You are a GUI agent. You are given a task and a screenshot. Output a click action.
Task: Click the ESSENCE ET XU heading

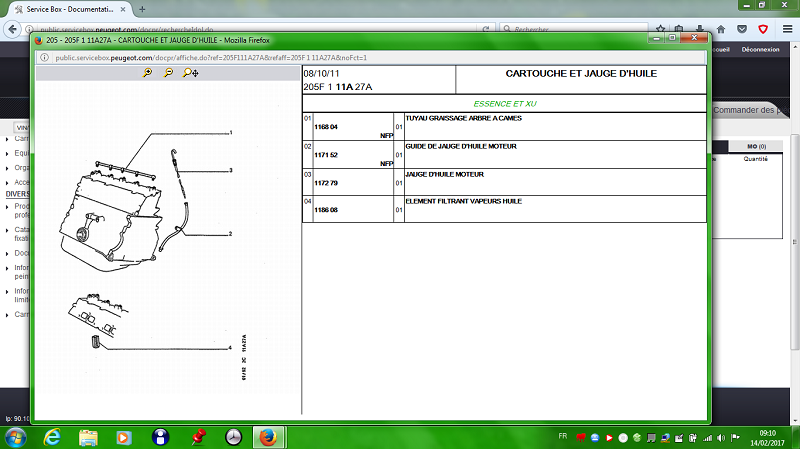[505, 104]
